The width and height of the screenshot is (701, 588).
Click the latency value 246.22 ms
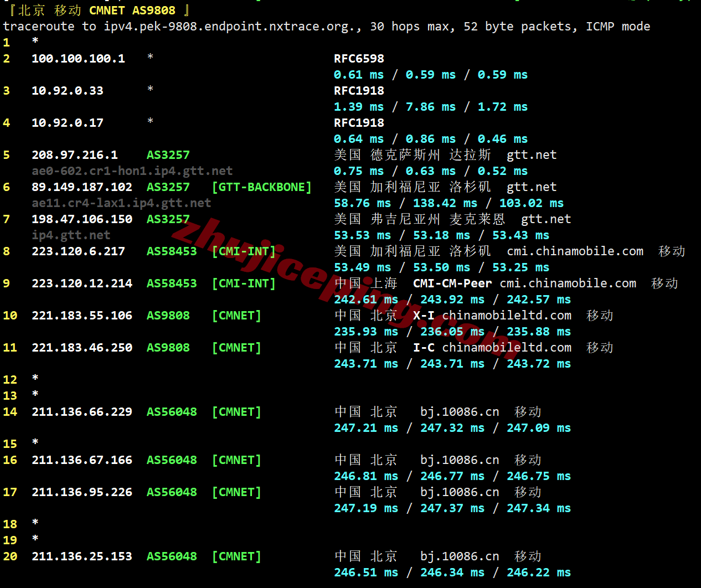pos(539,572)
